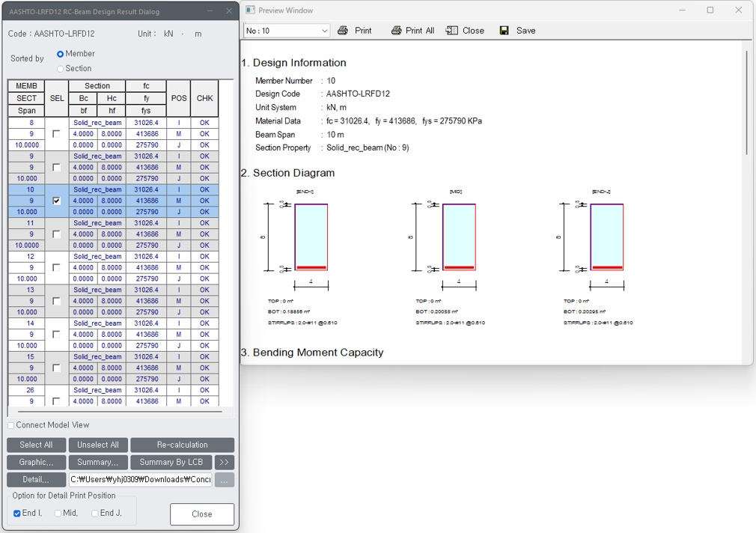Click the Select All button

click(x=36, y=445)
